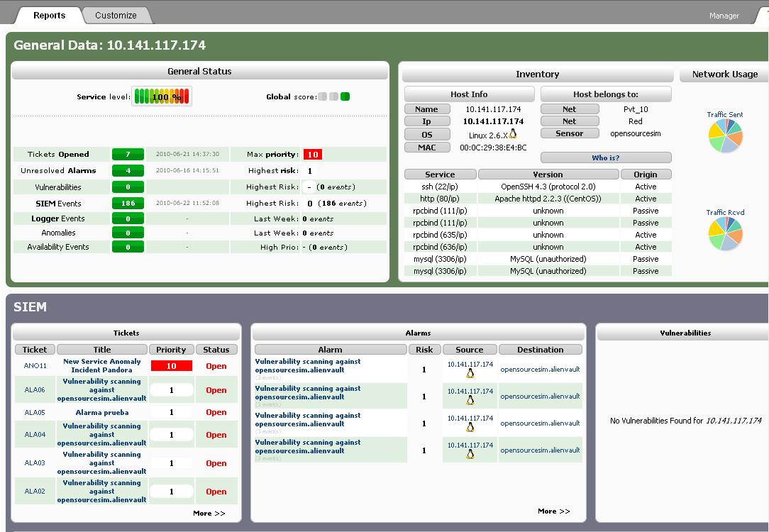Viewport: 769px width, 532px height.
Task: Click the Priority column header in Tickets
Action: (171, 350)
